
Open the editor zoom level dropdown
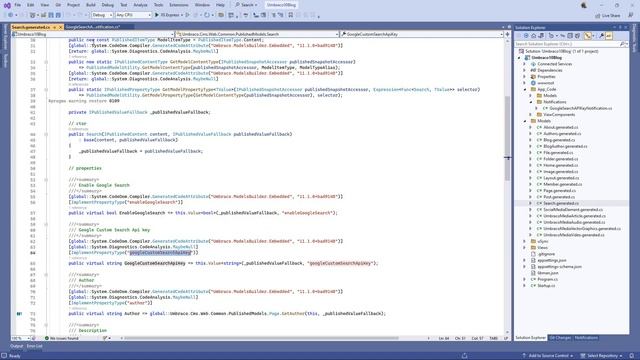click(20, 338)
